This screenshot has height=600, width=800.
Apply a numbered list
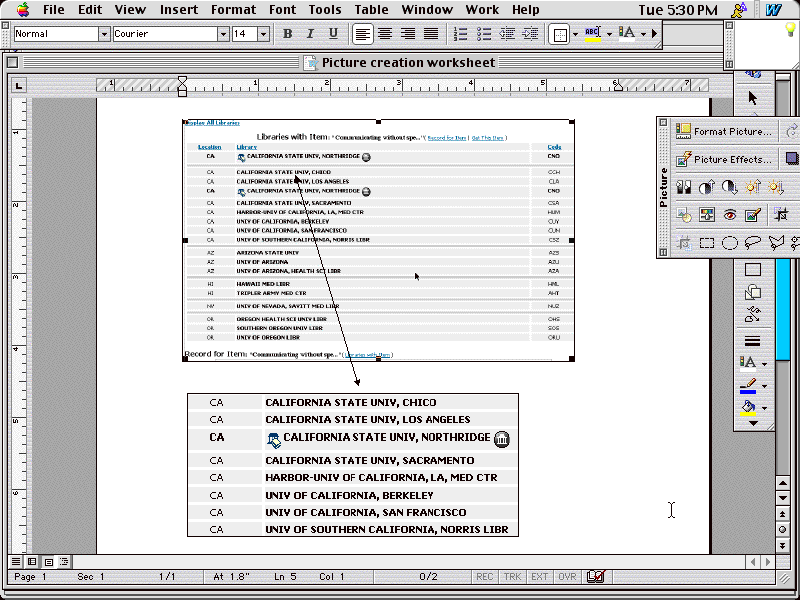coord(460,34)
